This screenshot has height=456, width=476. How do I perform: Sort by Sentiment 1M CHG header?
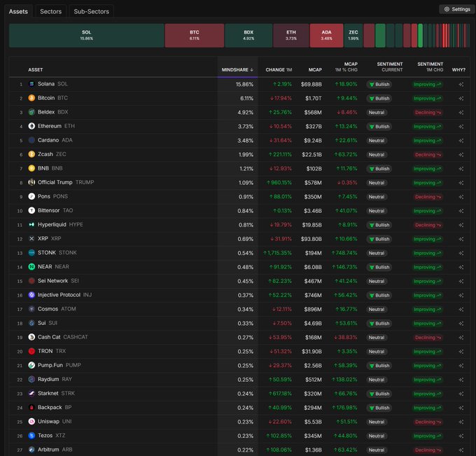click(x=430, y=67)
